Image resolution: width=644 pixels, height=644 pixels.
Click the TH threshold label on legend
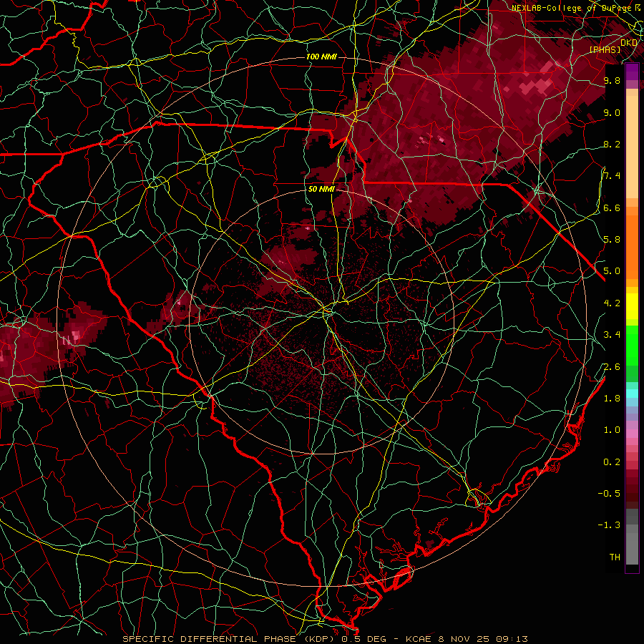click(615, 557)
